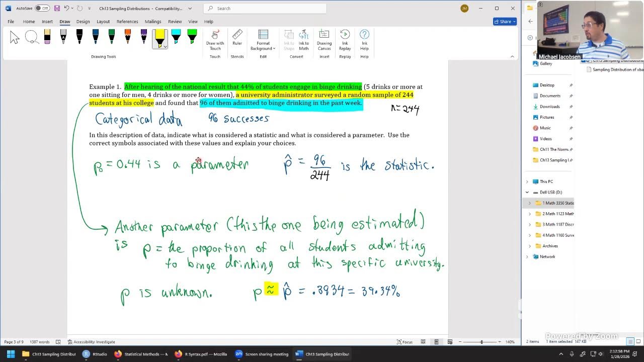The width and height of the screenshot is (644, 362).
Task: Undo the last action
Action: pos(66,9)
